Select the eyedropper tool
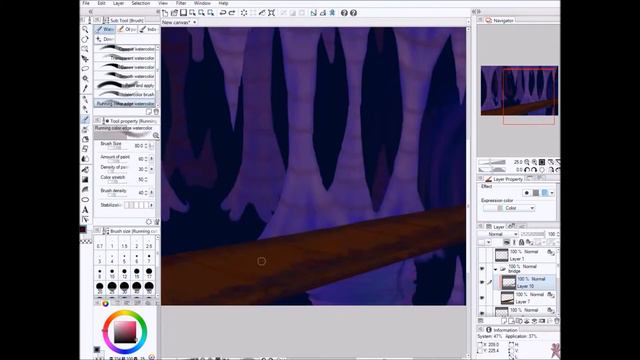The image size is (640, 360). (85, 89)
